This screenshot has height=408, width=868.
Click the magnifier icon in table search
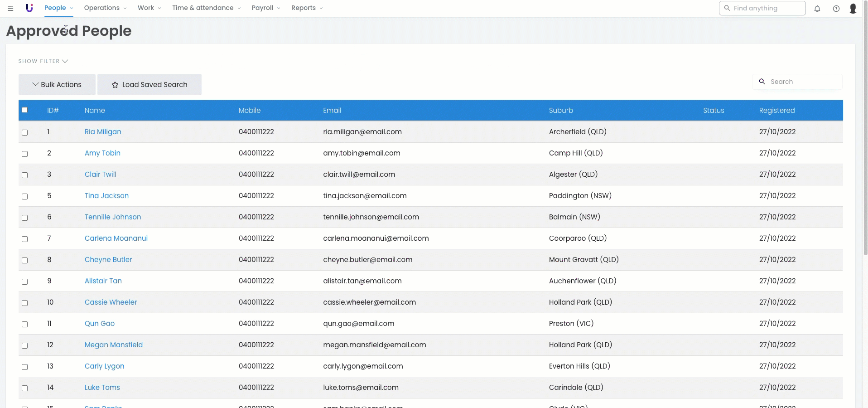pyautogui.click(x=762, y=82)
